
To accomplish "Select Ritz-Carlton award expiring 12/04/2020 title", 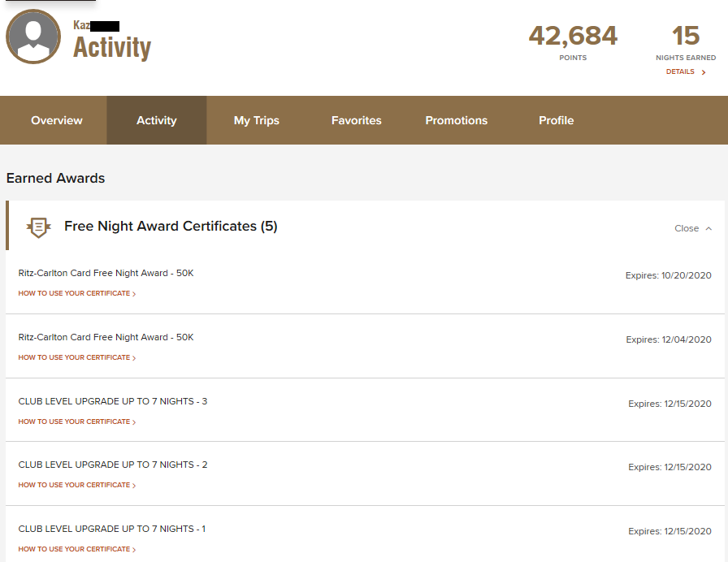I will point(106,337).
